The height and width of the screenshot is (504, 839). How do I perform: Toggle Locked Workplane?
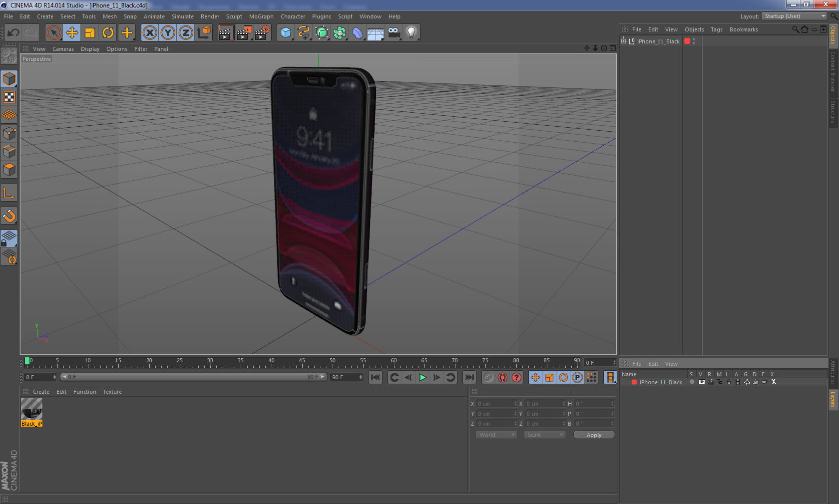coord(9,239)
